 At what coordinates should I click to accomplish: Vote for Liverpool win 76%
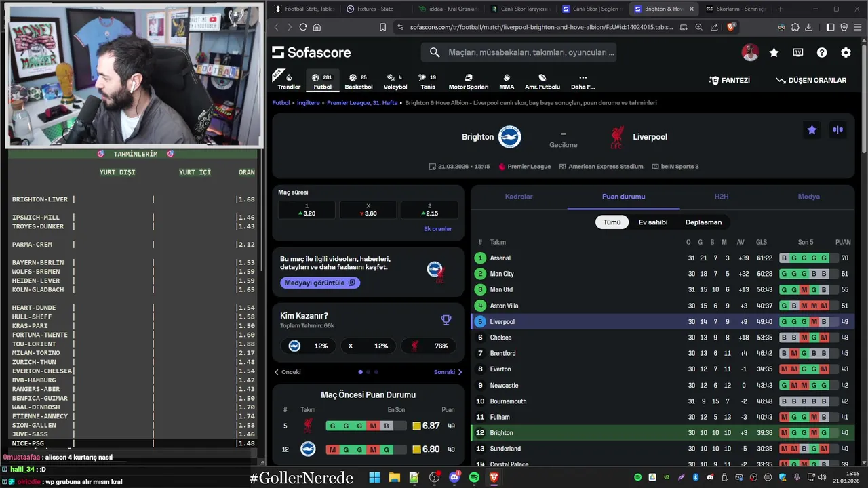pyautogui.click(x=429, y=346)
